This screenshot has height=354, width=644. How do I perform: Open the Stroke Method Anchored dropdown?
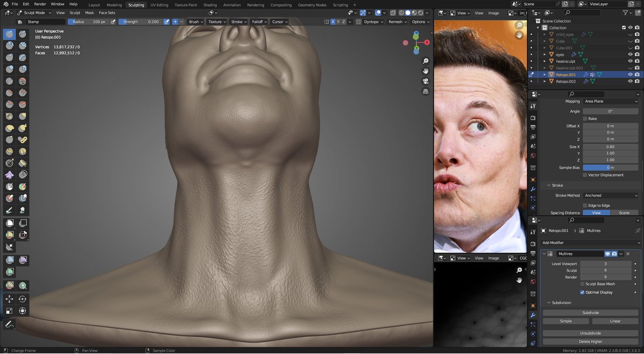[x=611, y=195]
